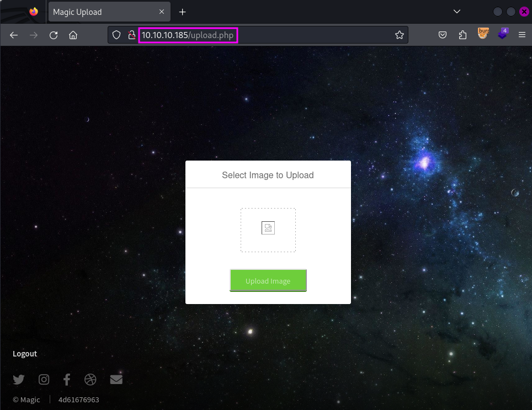Choose image file in dashed drop area
Screen dimensions: 532x410
[x=268, y=230]
